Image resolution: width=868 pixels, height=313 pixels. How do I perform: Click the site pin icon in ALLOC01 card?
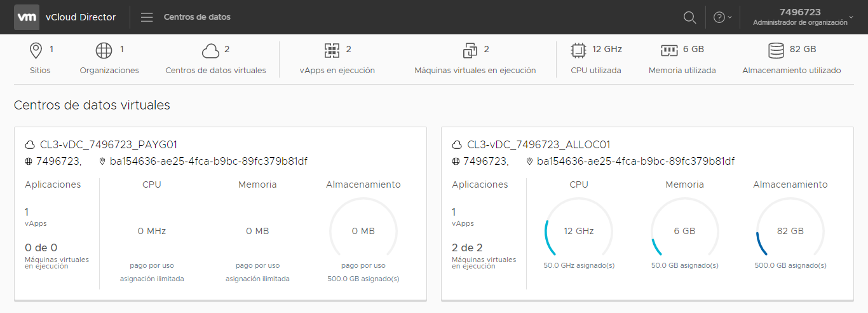529,162
